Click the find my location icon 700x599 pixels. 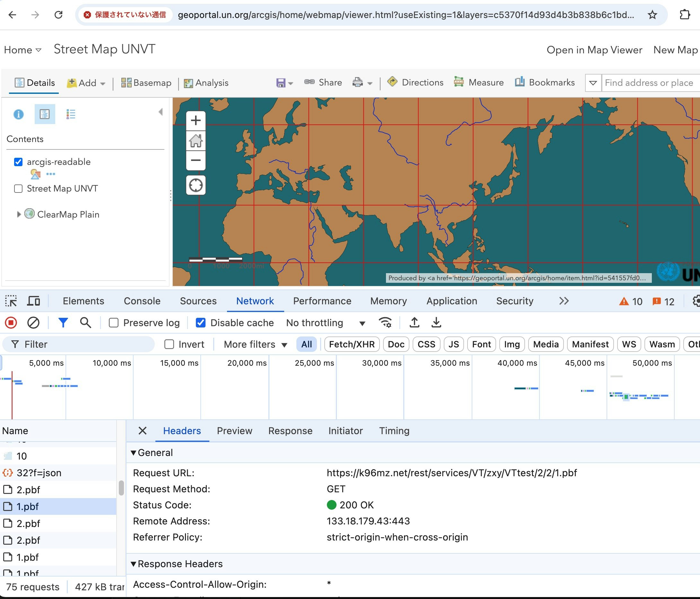pyautogui.click(x=196, y=185)
